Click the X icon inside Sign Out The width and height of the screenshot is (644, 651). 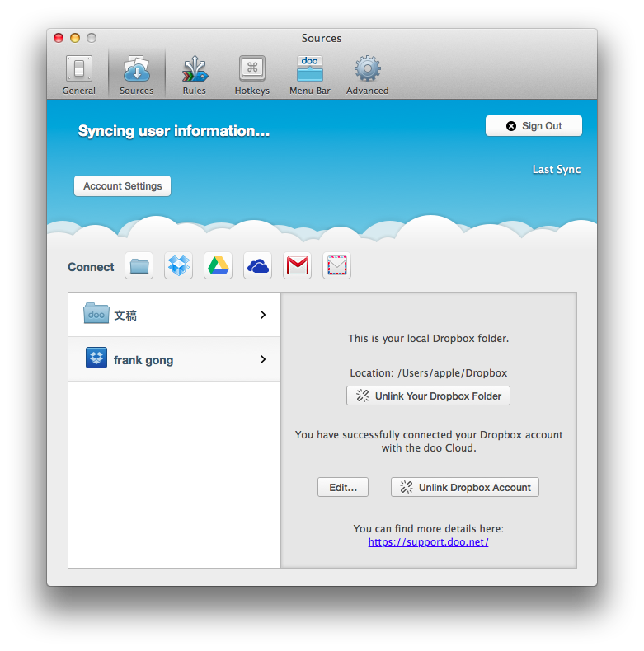pos(511,126)
